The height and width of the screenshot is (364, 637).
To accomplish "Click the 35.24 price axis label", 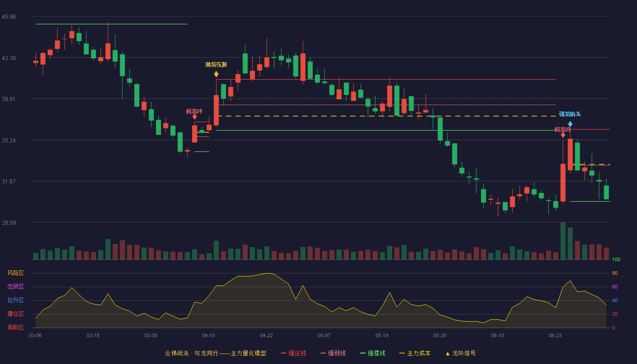I will point(9,140).
